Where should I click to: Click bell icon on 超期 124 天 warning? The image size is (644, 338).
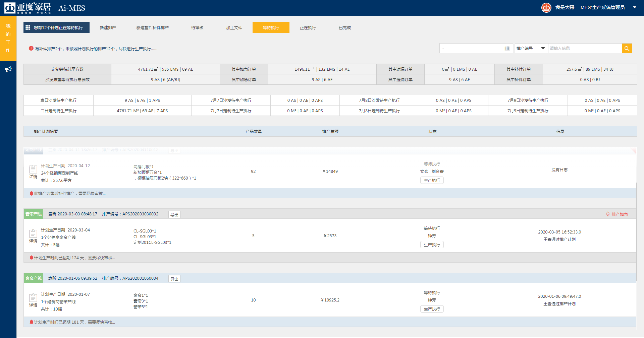click(x=32, y=258)
